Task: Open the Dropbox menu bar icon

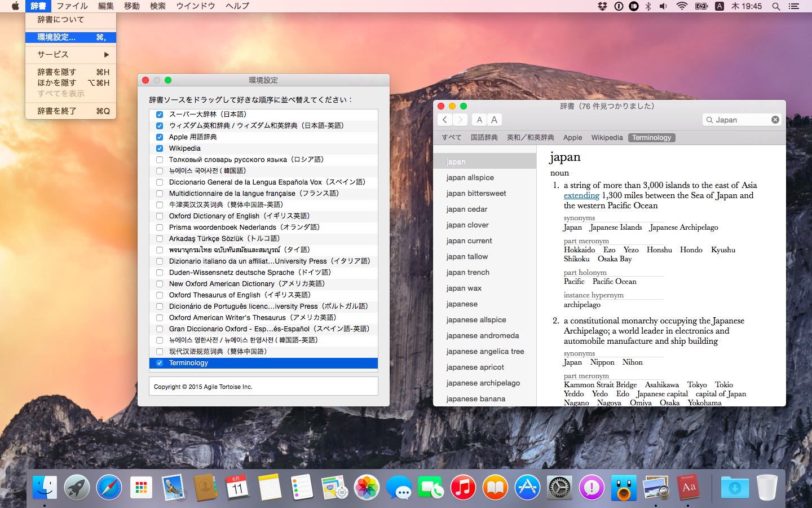Action: [x=602, y=6]
